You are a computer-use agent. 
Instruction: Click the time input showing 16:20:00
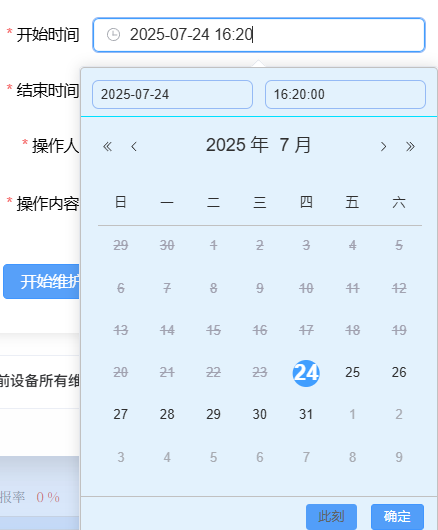[x=345, y=94]
